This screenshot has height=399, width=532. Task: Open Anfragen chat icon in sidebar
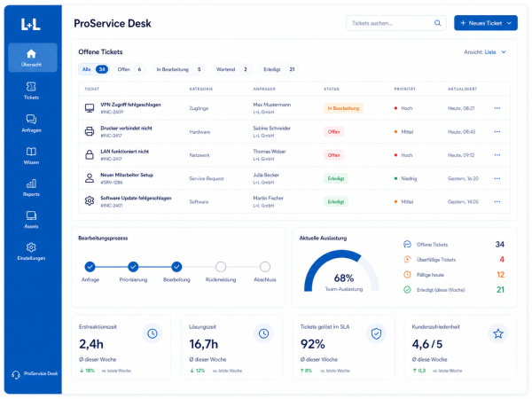(x=31, y=119)
